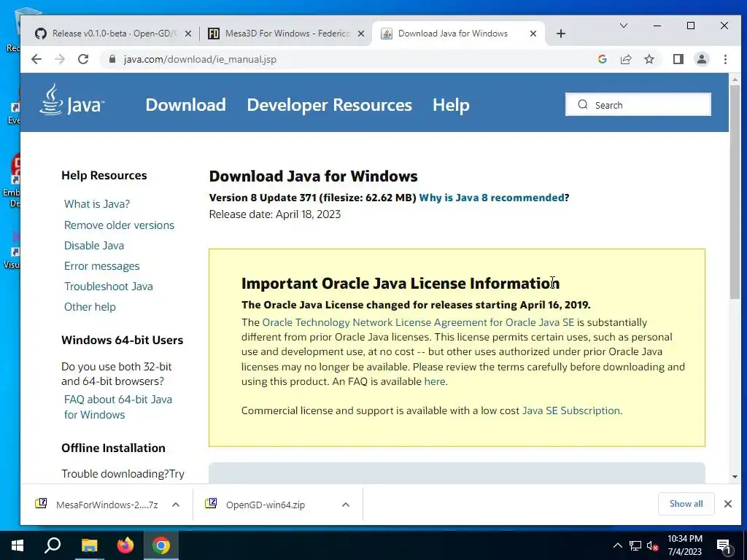The width and height of the screenshot is (747, 560).
Task: Click the muted volume tray icon
Action: coord(652,545)
